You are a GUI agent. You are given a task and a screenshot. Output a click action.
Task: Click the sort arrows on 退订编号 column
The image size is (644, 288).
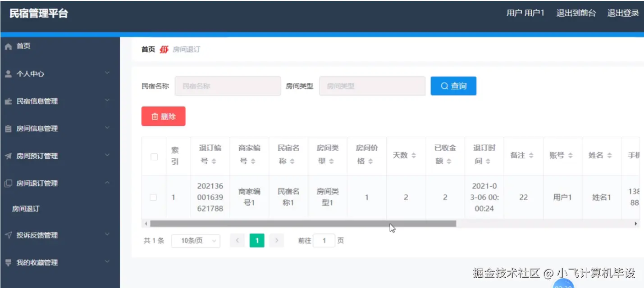(x=214, y=161)
